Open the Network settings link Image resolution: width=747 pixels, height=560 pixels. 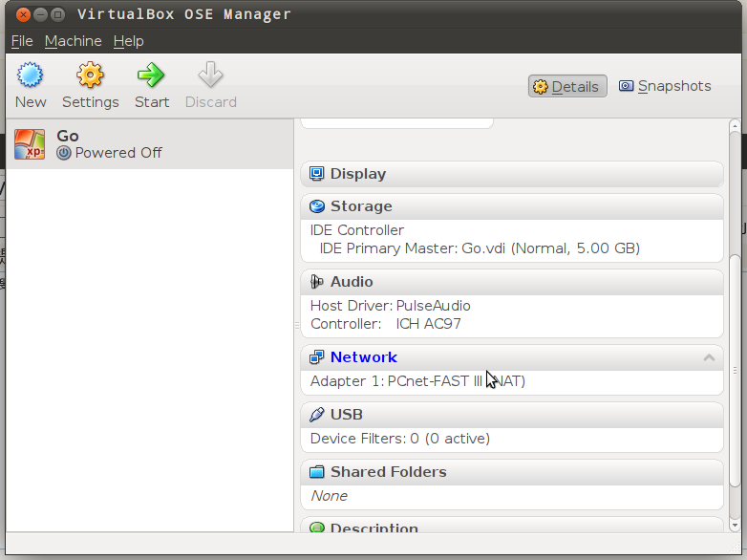click(364, 357)
